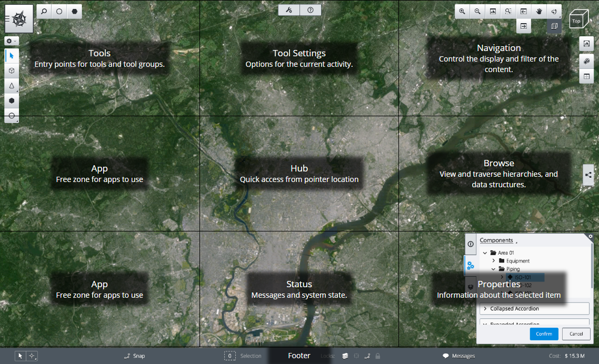Screen dimensions: 599x364
Task: Open the gear settings dropdown under app button
Action: coord(12,41)
